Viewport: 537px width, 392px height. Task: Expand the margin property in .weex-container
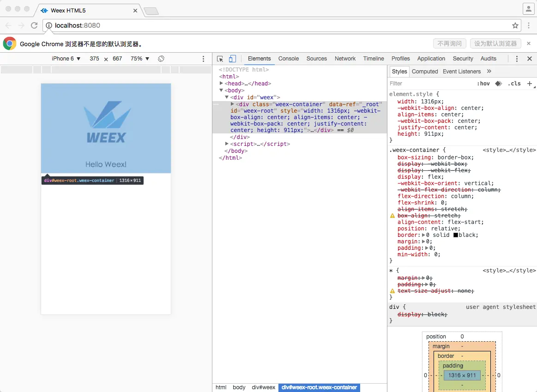click(423, 241)
